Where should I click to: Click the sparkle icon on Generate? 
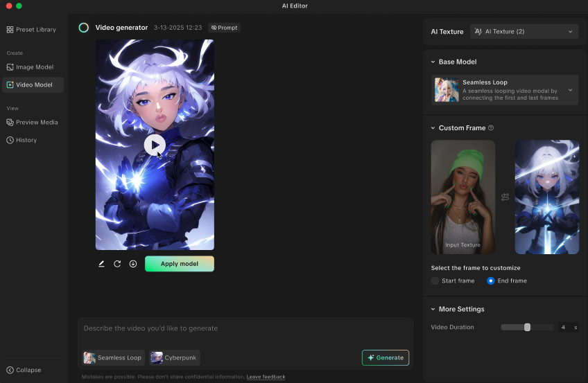coord(371,358)
